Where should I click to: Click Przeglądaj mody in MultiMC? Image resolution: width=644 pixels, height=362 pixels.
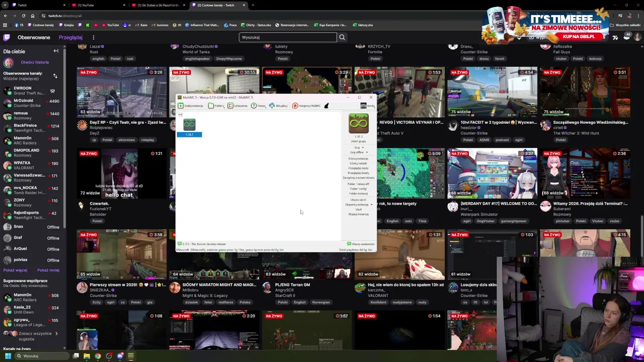coord(358,168)
